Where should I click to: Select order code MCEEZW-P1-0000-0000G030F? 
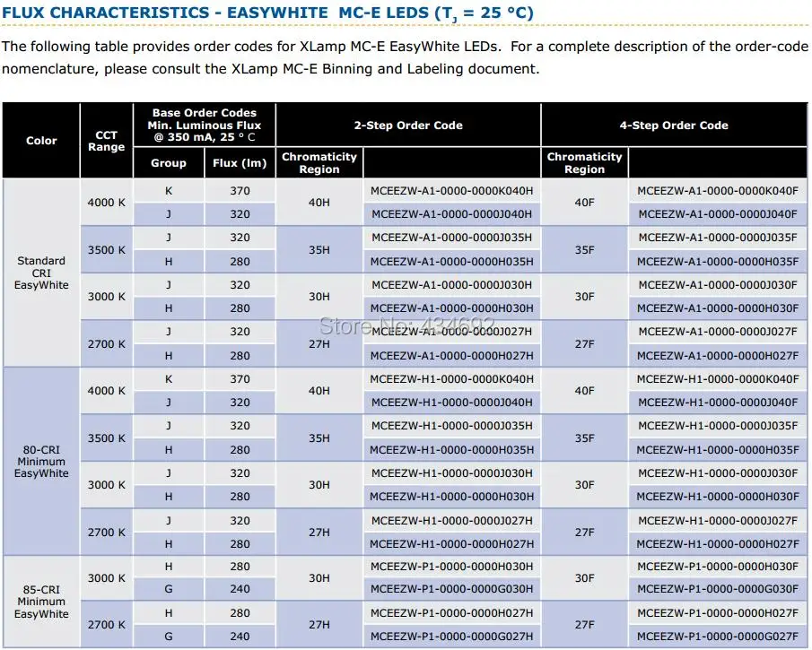pos(718,589)
